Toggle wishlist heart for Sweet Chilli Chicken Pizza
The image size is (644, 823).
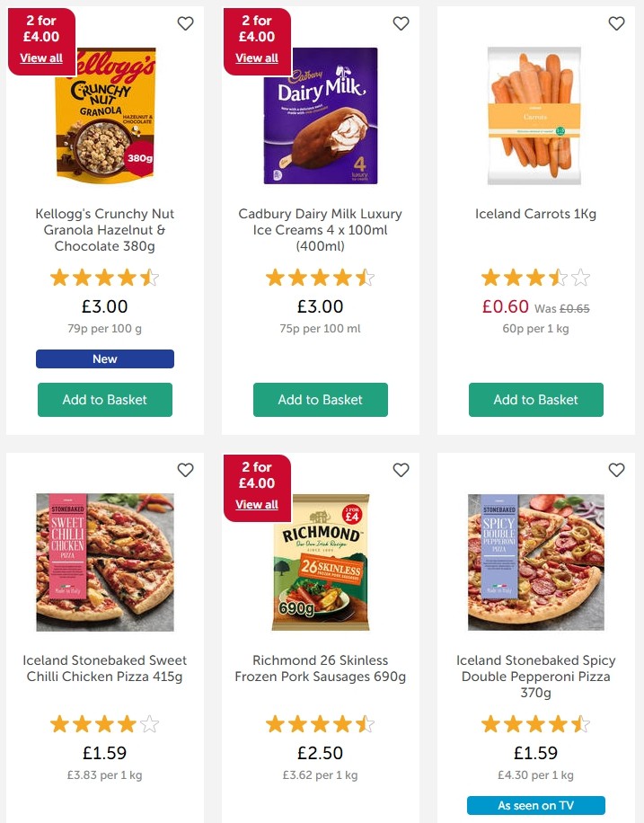(185, 470)
